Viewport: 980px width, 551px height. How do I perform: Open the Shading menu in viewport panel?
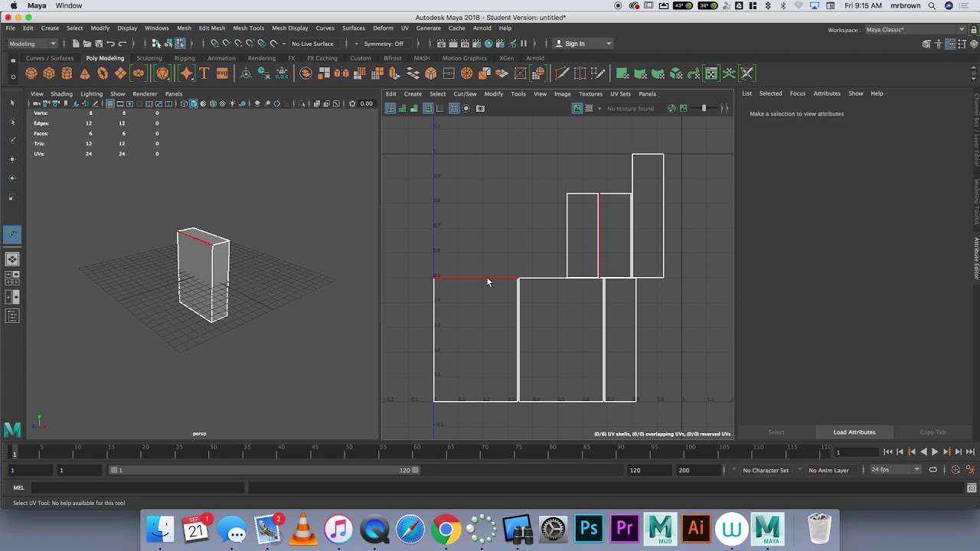(x=61, y=94)
